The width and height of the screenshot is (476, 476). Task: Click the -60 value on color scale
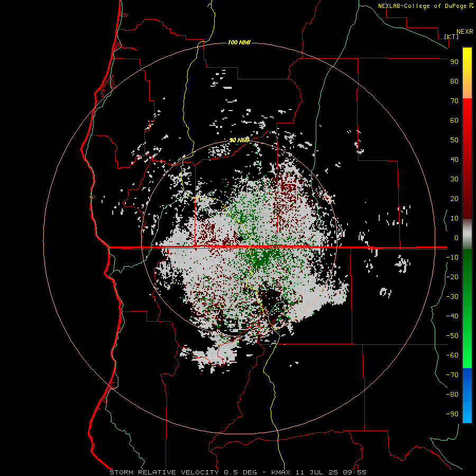pos(452,355)
